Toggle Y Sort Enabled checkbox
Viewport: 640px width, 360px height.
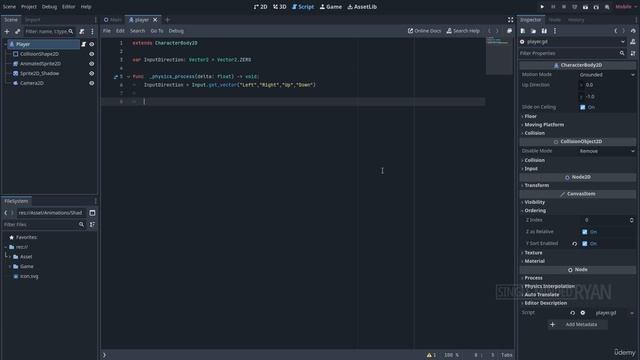click(x=584, y=244)
